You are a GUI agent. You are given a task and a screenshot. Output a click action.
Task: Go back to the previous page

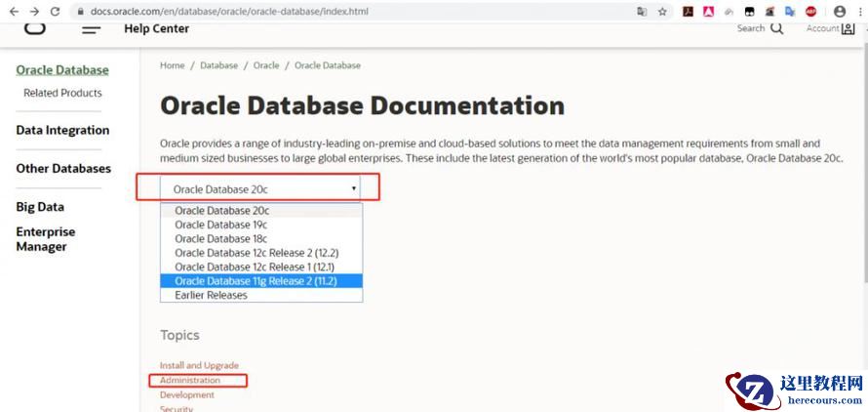coord(14,11)
